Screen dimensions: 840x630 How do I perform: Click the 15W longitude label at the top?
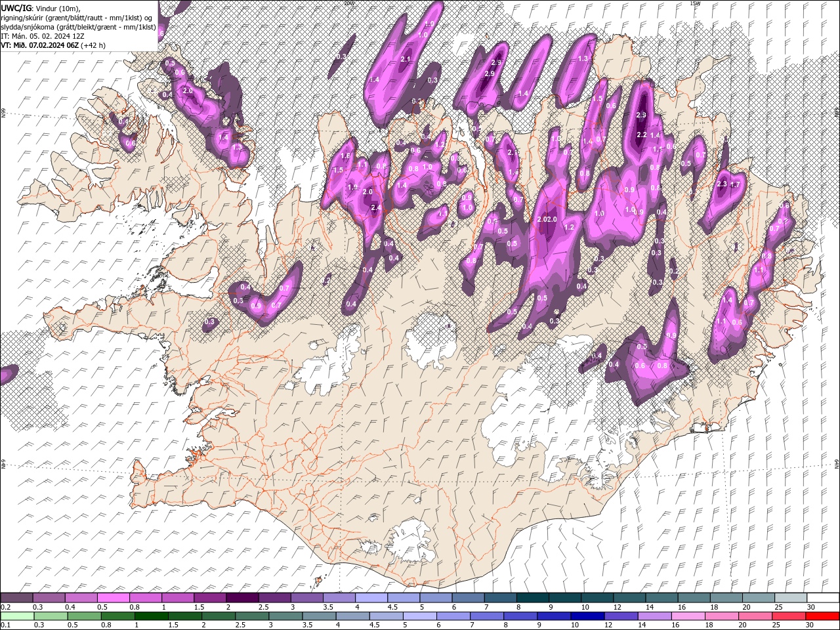coord(695,3)
